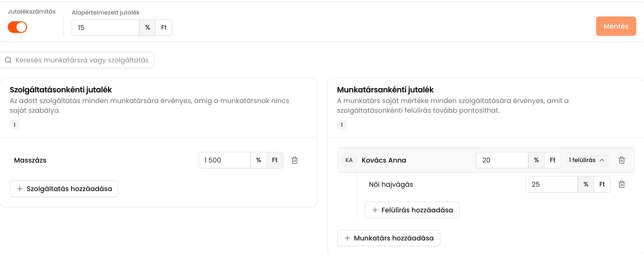
Task: Switch Masszázs commission to percent
Action: [259, 160]
